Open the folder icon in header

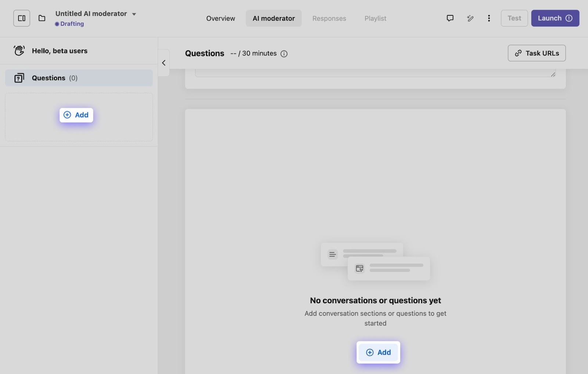pos(42,18)
